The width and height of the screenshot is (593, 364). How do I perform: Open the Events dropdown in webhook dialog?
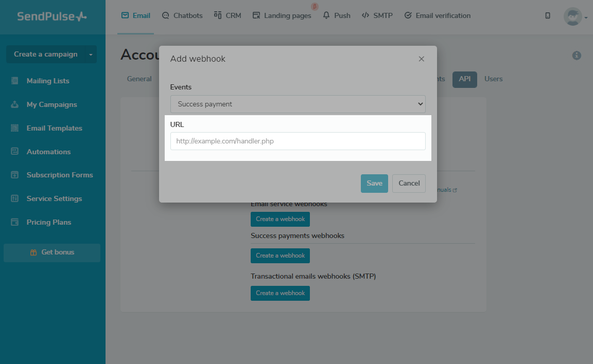pyautogui.click(x=298, y=104)
